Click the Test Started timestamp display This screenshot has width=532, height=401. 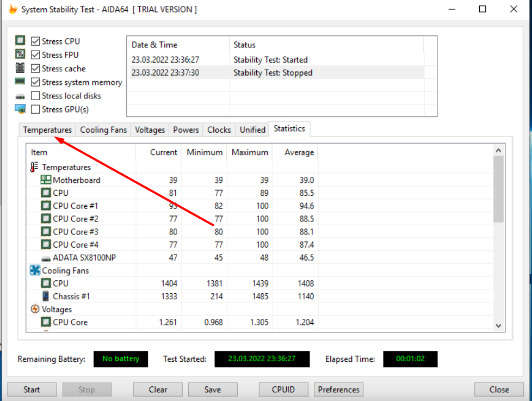click(262, 359)
